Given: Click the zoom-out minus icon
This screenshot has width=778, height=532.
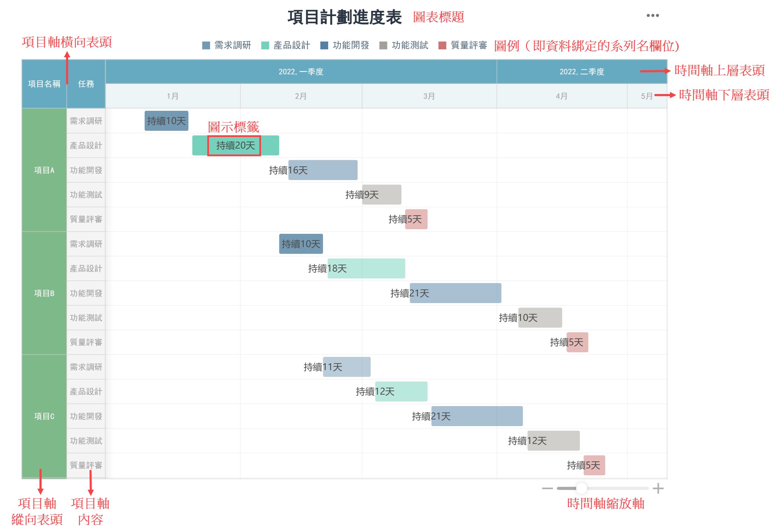Looking at the screenshot, I should pos(547,488).
